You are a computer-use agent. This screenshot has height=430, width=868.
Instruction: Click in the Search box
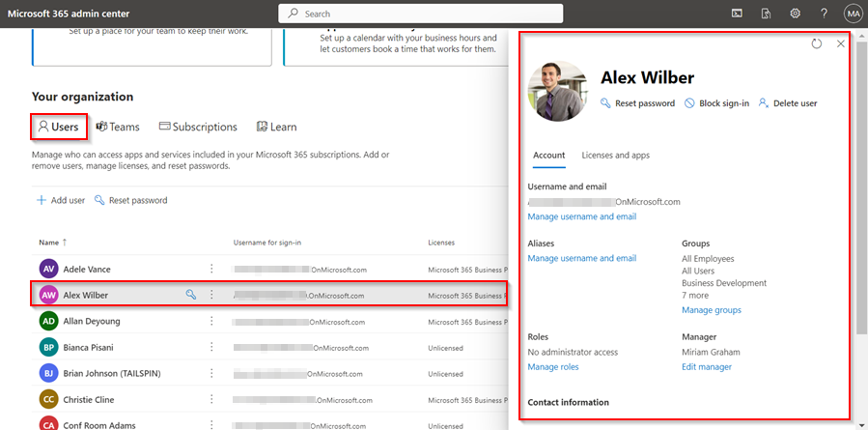tap(421, 14)
